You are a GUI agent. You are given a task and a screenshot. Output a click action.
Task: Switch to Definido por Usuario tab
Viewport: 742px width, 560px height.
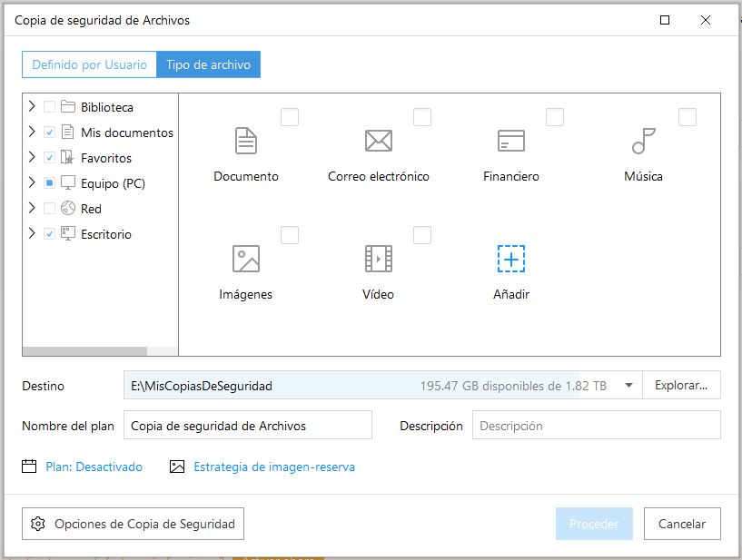point(89,65)
